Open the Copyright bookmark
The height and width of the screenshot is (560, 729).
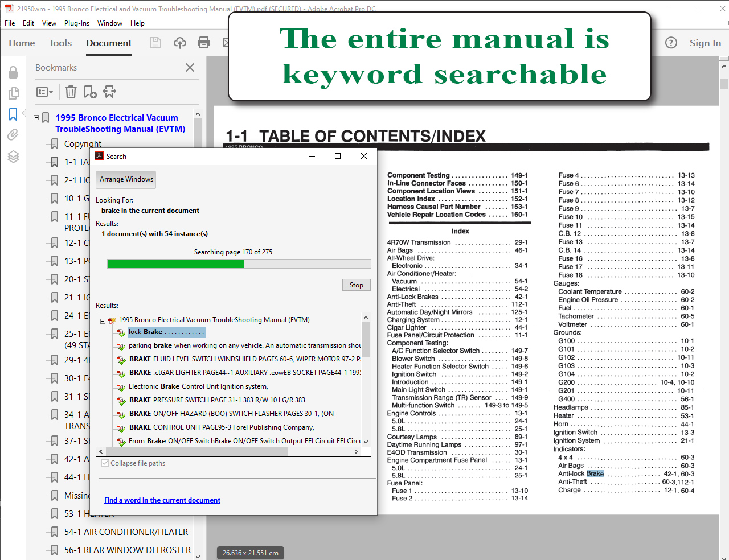tap(83, 143)
